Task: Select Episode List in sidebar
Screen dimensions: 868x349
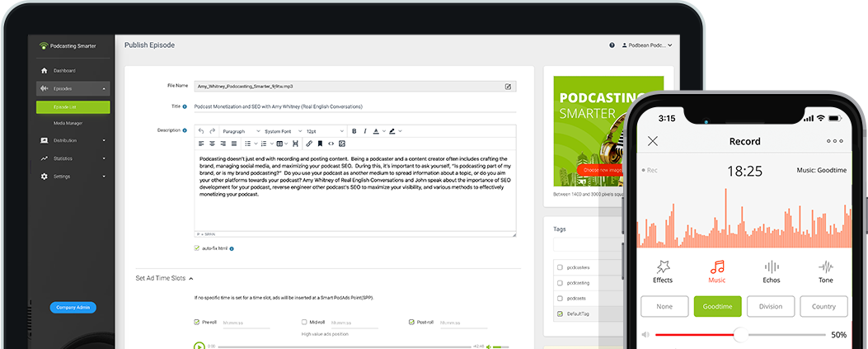Action: [x=73, y=107]
